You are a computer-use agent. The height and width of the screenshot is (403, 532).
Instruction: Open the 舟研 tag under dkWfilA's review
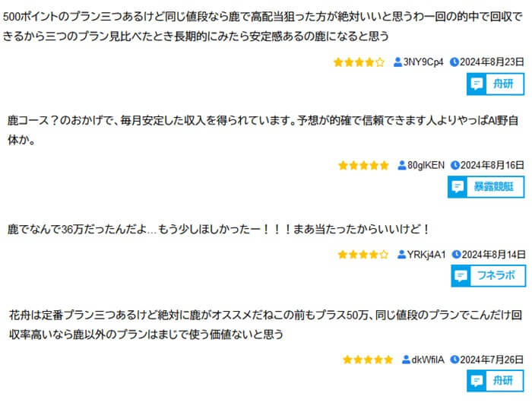[503, 380]
